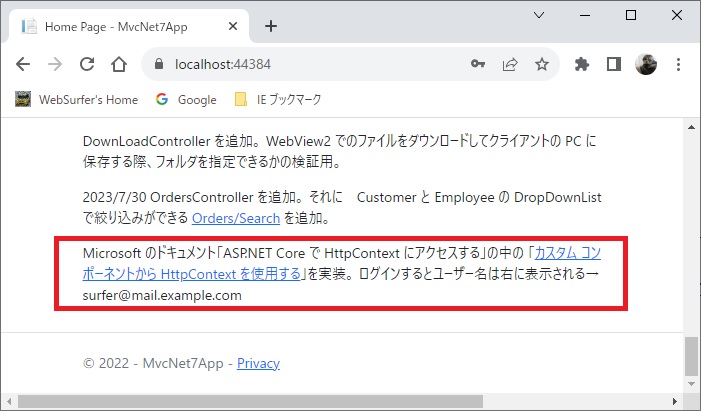The width and height of the screenshot is (701, 411).
Task: Open the Privacy link in the footer
Action: click(258, 363)
